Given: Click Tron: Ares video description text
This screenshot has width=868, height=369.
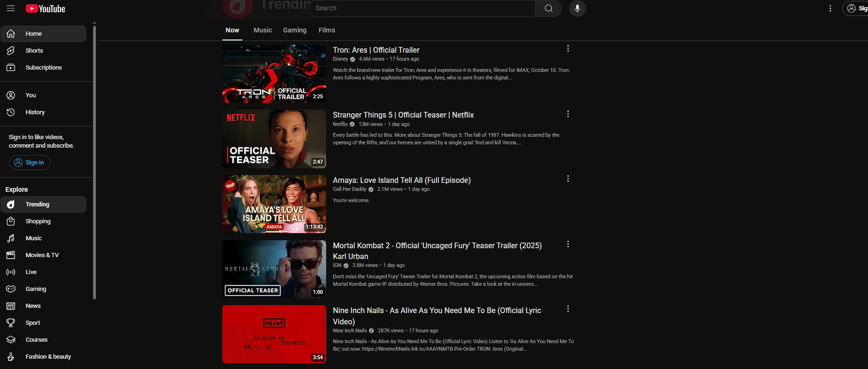Looking at the screenshot, I should 451,74.
